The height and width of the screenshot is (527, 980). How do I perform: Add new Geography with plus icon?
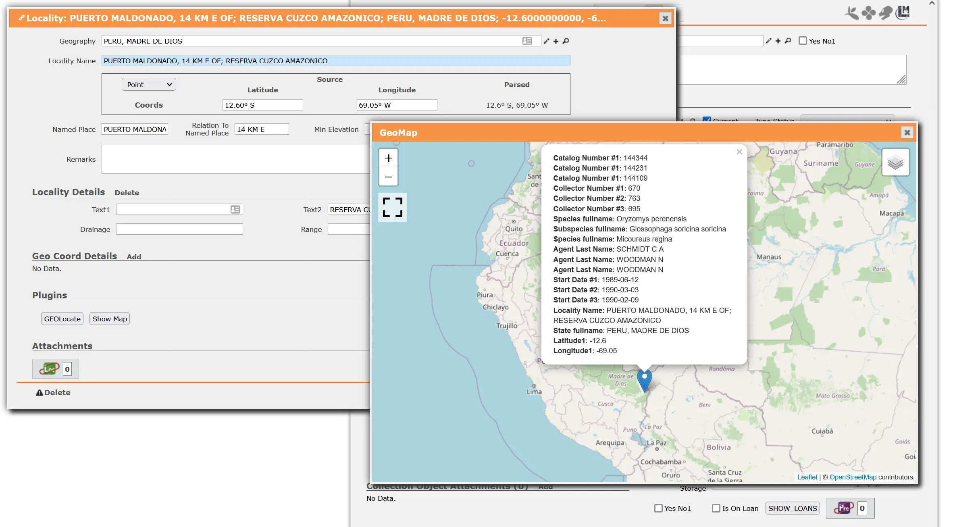556,41
